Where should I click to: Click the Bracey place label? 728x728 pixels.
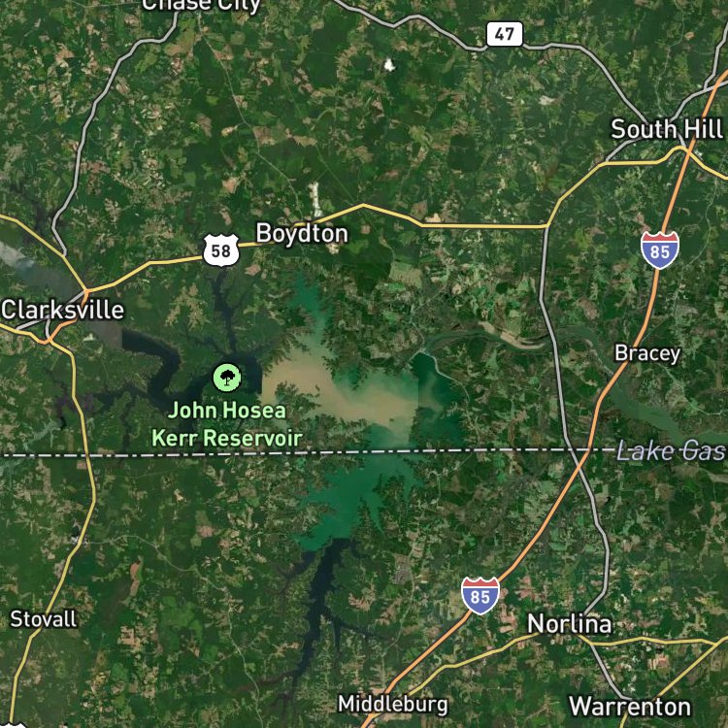647,353
